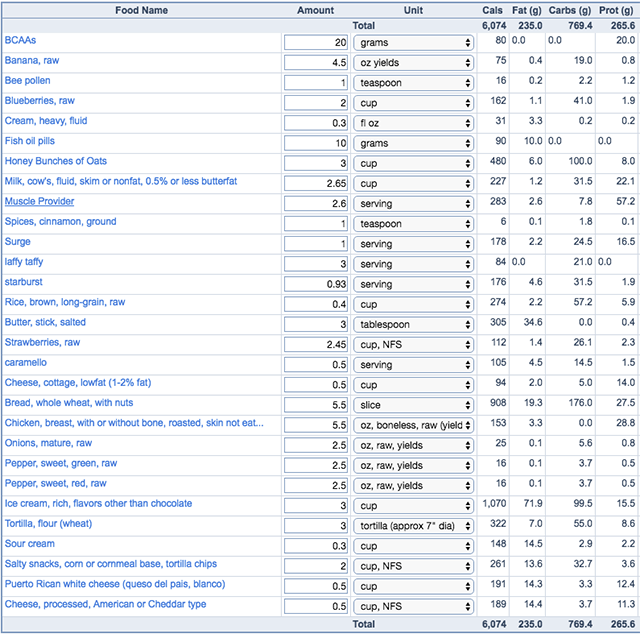
Task: Open the Muscle Provider link
Action: [x=39, y=201]
